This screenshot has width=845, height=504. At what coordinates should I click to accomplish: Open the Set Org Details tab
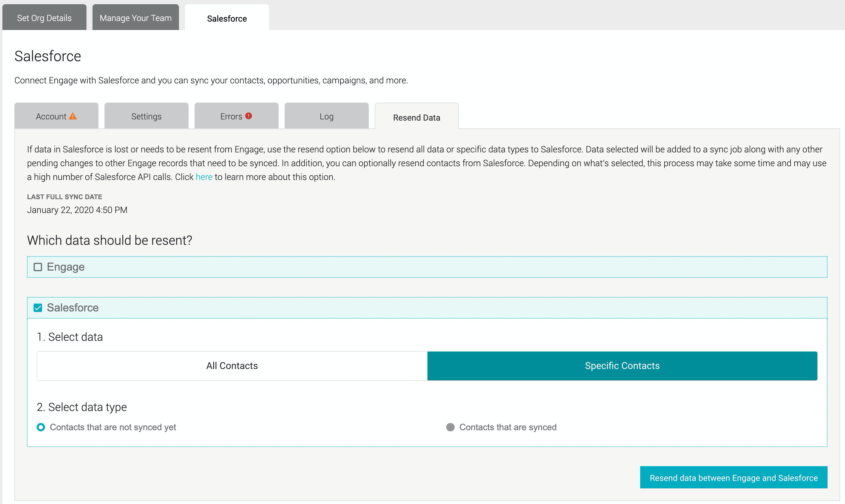coord(44,18)
